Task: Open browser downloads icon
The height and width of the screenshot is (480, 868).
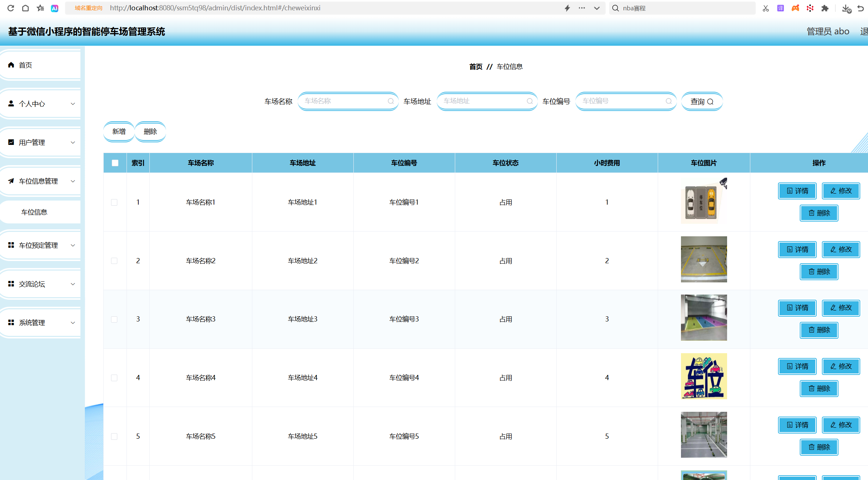Action: pos(846,8)
